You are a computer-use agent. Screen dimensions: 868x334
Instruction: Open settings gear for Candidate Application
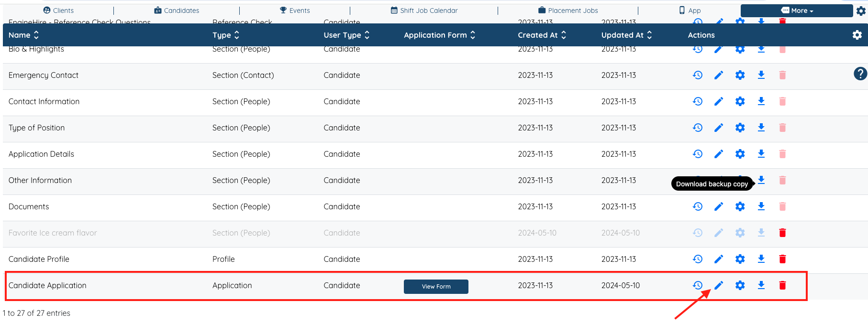[x=740, y=285]
